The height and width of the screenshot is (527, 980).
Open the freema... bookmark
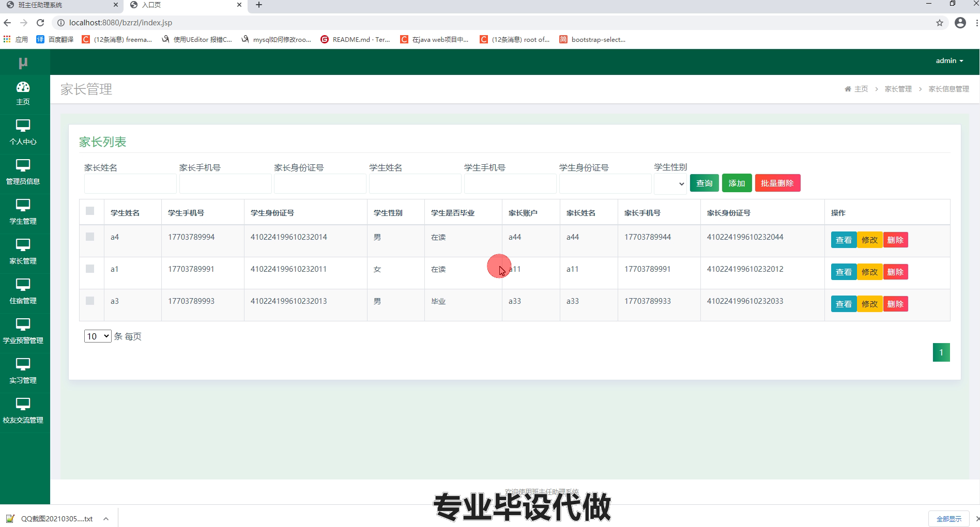click(117, 39)
